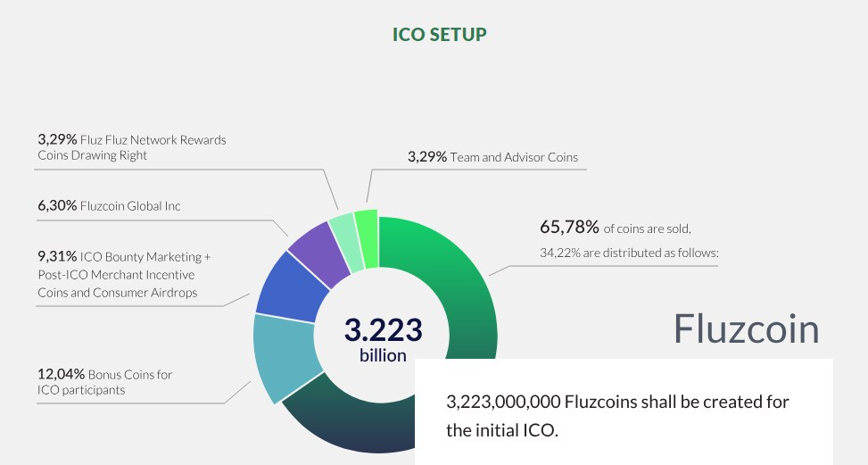Click the 34,22% are distributed as follows text
Viewport: 868px width, 465px height.
point(629,253)
